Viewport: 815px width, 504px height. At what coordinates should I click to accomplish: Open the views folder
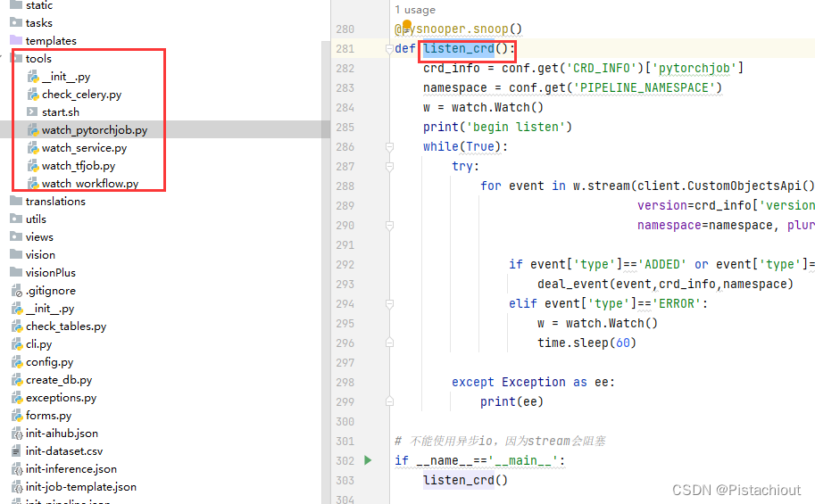click(39, 237)
